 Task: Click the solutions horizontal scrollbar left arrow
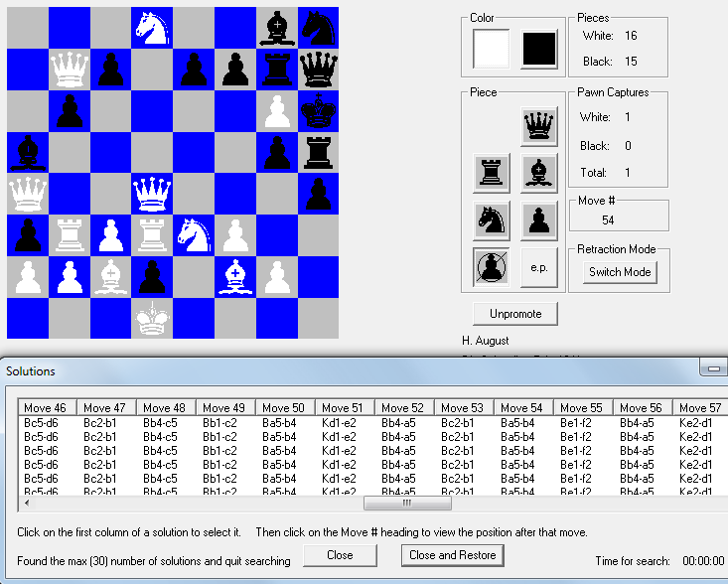tap(27, 503)
